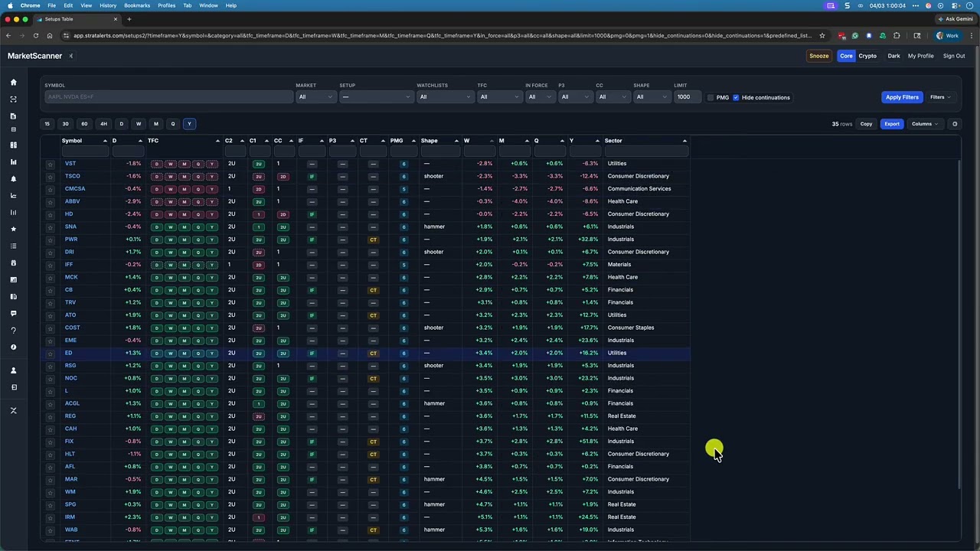Sort by the Symbol column arrow

[x=105, y=141]
